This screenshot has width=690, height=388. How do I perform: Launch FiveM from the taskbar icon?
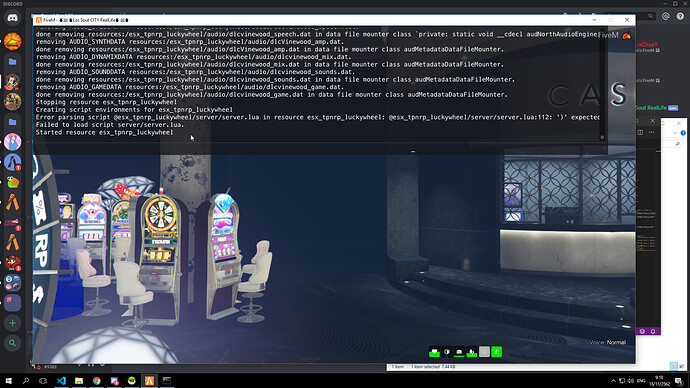pos(149,381)
